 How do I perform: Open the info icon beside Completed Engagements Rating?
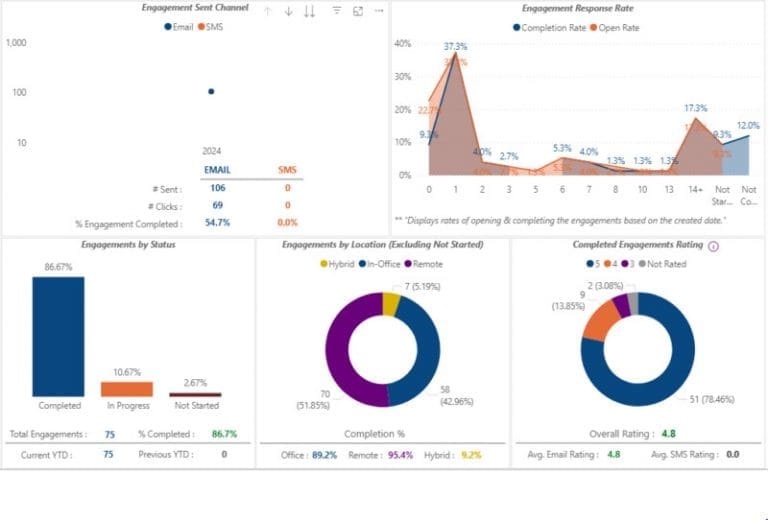(x=712, y=246)
